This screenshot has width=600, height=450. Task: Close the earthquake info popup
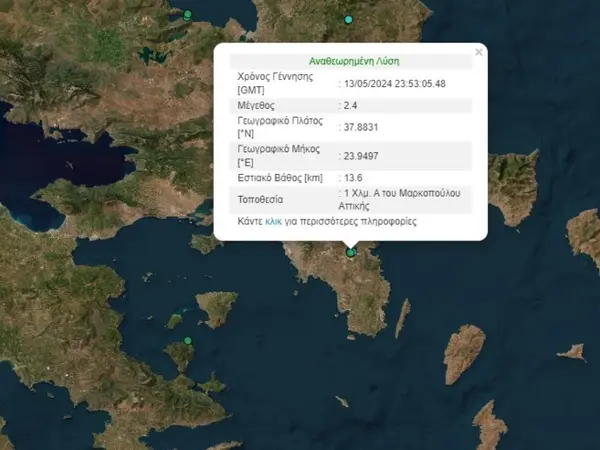pyautogui.click(x=478, y=51)
